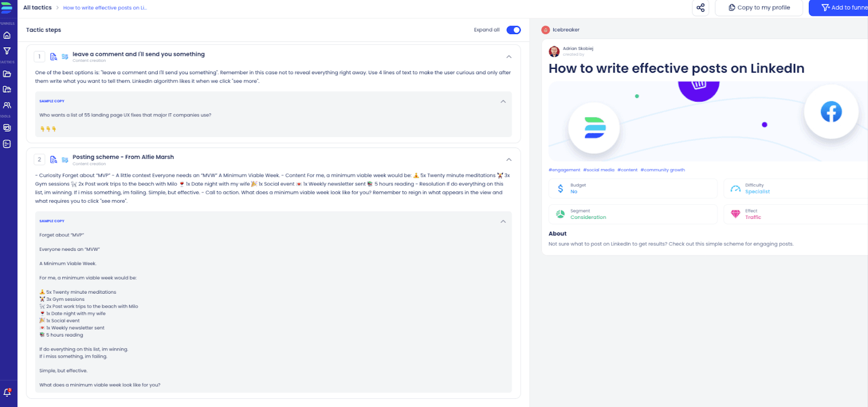The image size is (868, 407).
Task: Click '5 hours reading' sample line
Action: pyautogui.click(x=61, y=335)
